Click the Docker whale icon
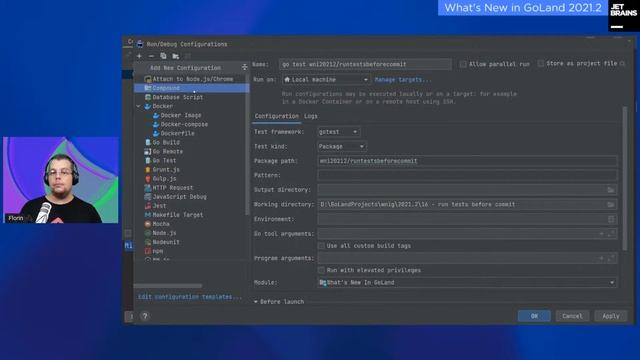 pos(148,106)
